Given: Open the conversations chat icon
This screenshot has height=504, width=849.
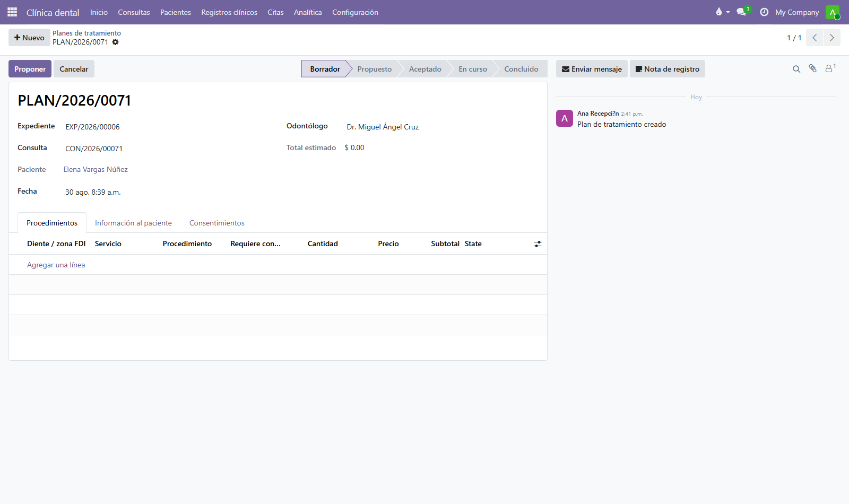Looking at the screenshot, I should 742,12.
